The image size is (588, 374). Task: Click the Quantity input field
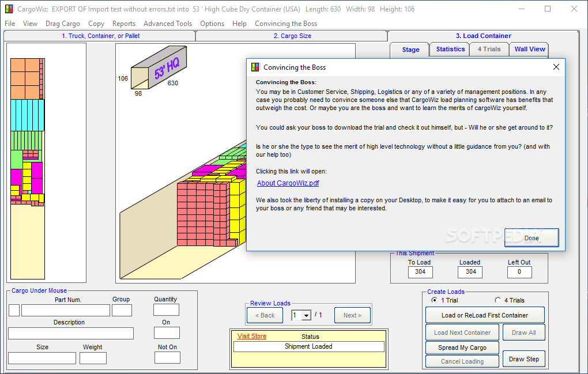click(x=166, y=310)
